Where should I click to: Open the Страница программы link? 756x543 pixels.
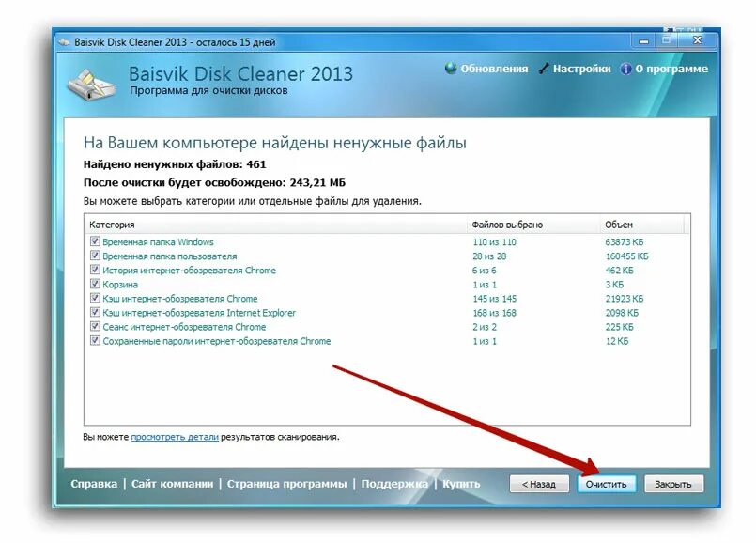tap(286, 484)
